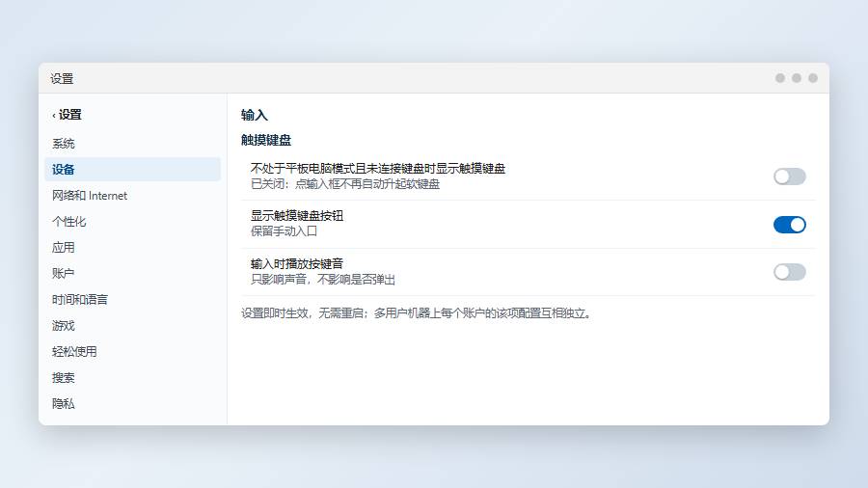Click the 触摸键盘 section heading
This screenshot has width=868, height=488.
266,140
